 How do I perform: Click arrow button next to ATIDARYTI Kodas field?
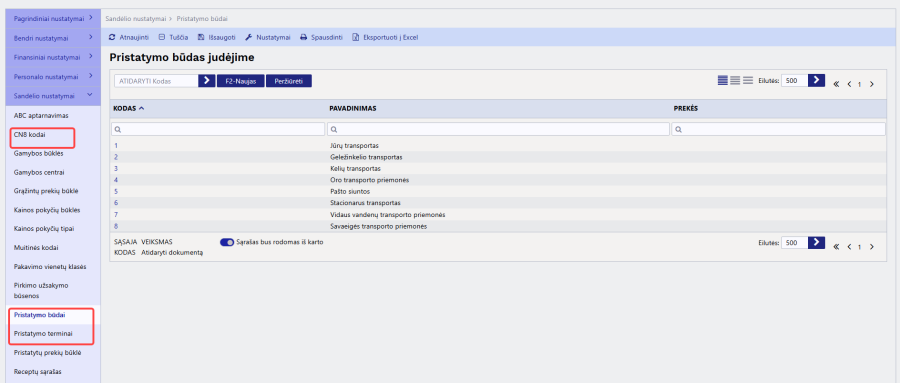(207, 81)
